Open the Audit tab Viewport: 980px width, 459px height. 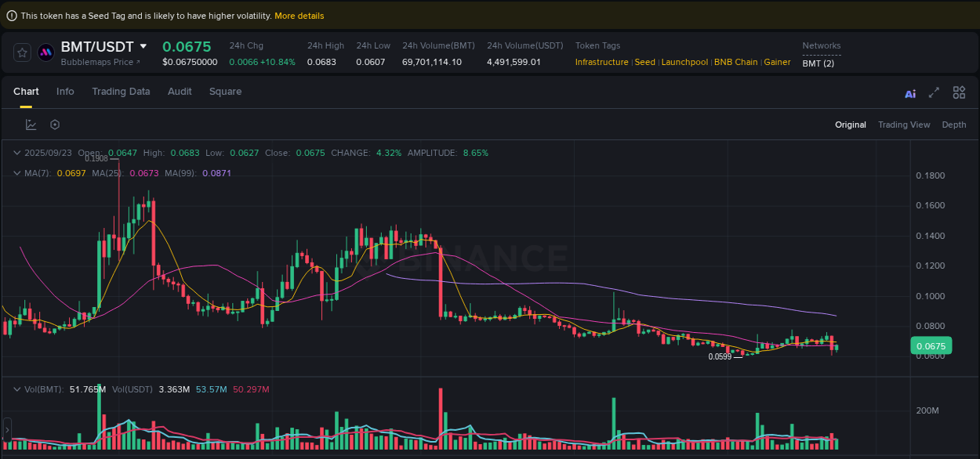click(180, 92)
